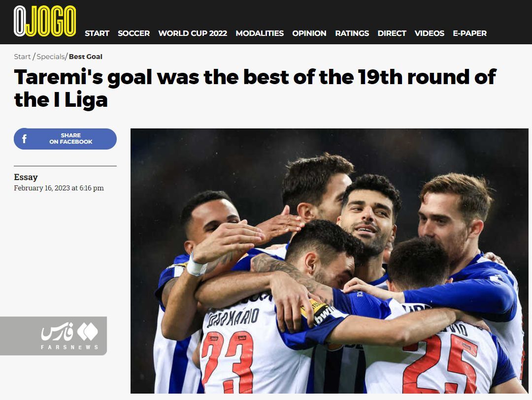Go to WORLD CUP 2022 section
Screen dimensions: 532x400
[x=193, y=33]
